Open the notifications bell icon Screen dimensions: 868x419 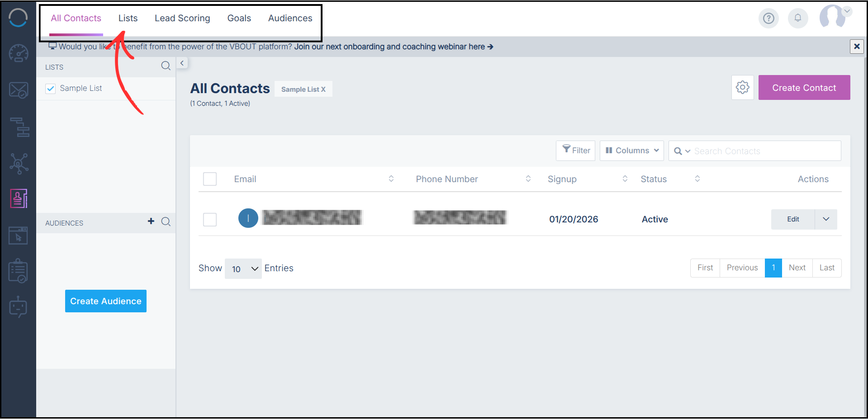click(798, 18)
